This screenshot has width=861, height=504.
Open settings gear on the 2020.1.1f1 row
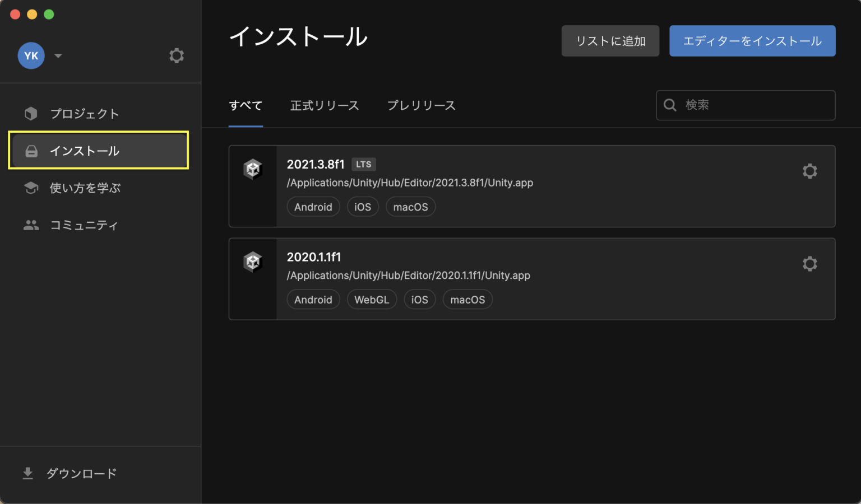click(810, 264)
